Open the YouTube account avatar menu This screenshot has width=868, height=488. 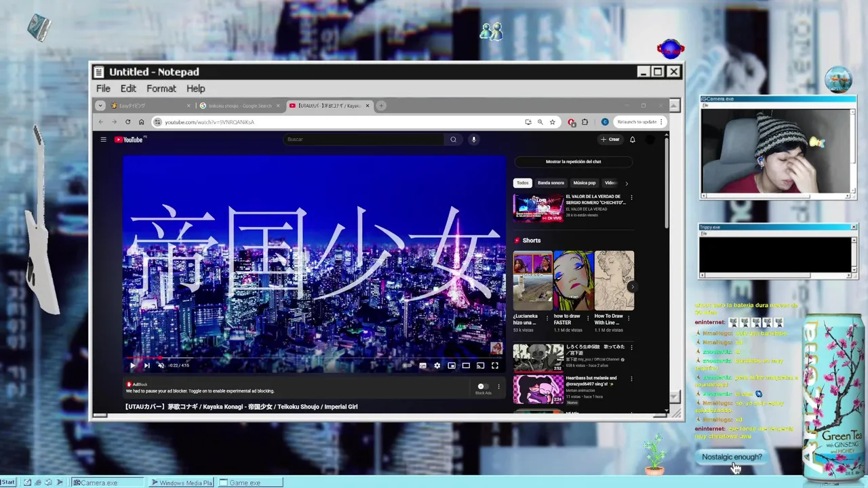[x=650, y=140]
